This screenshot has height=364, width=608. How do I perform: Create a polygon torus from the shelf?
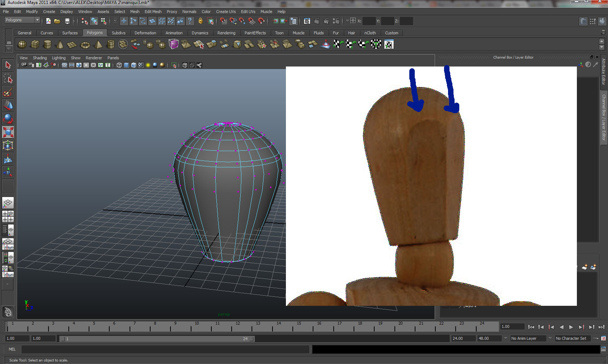coord(85,45)
